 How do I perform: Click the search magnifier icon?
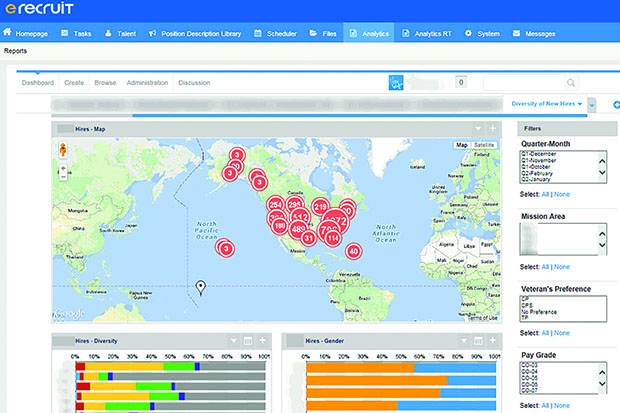pyautogui.click(x=570, y=83)
